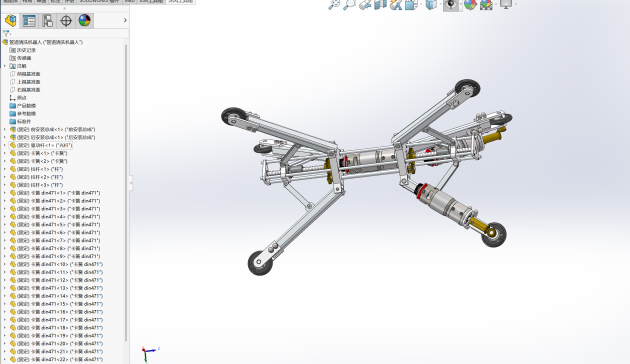This screenshot has width=630, height=364.
Task: Open the Hide/Show Items dropdown arrow
Action: click(460, 5)
